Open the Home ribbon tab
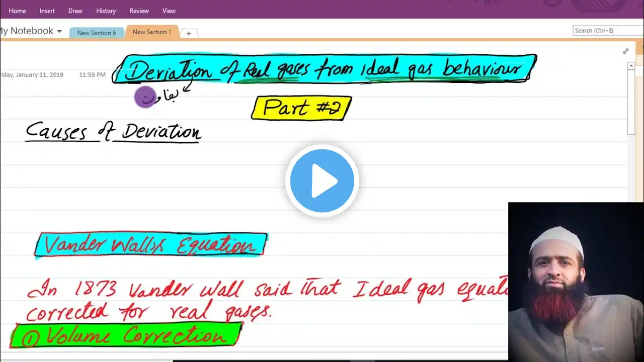Image resolution: width=644 pixels, height=362 pixels. (x=17, y=11)
